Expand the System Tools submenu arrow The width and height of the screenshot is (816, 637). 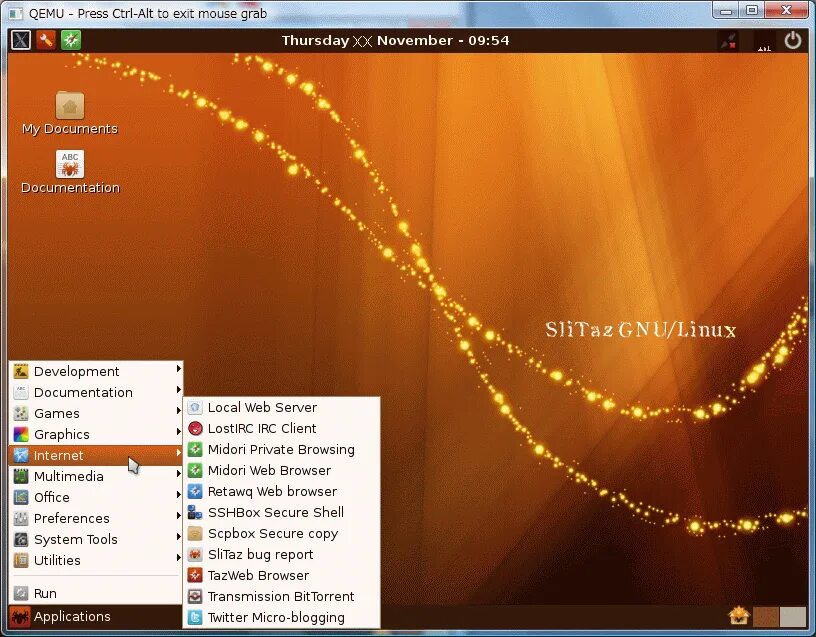point(178,537)
